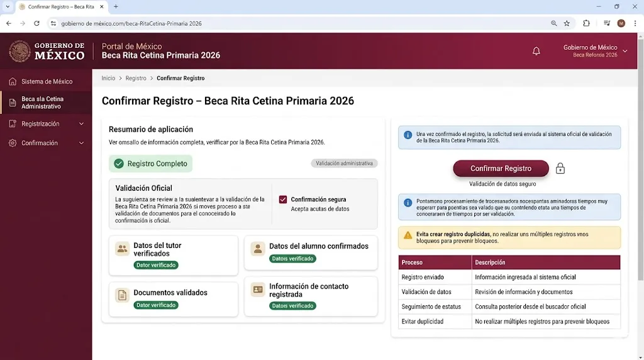Click the browser back arrow
The width and height of the screenshot is (644, 360).
(x=9, y=23)
